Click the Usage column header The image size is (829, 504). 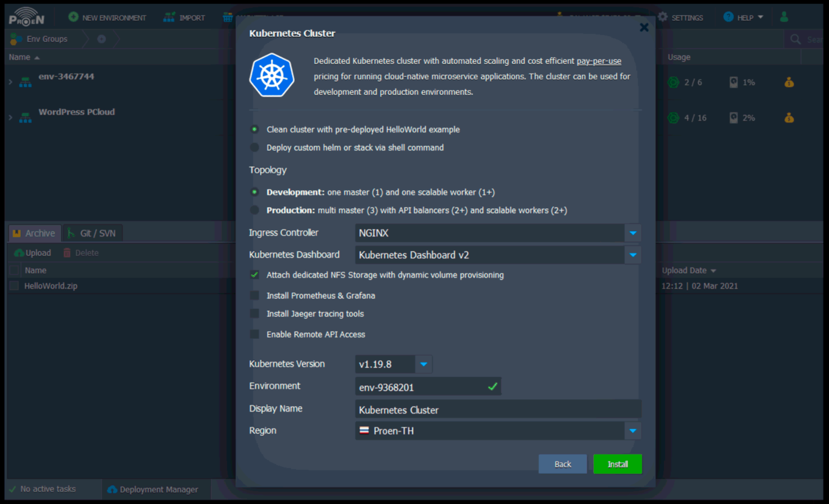[x=679, y=57]
